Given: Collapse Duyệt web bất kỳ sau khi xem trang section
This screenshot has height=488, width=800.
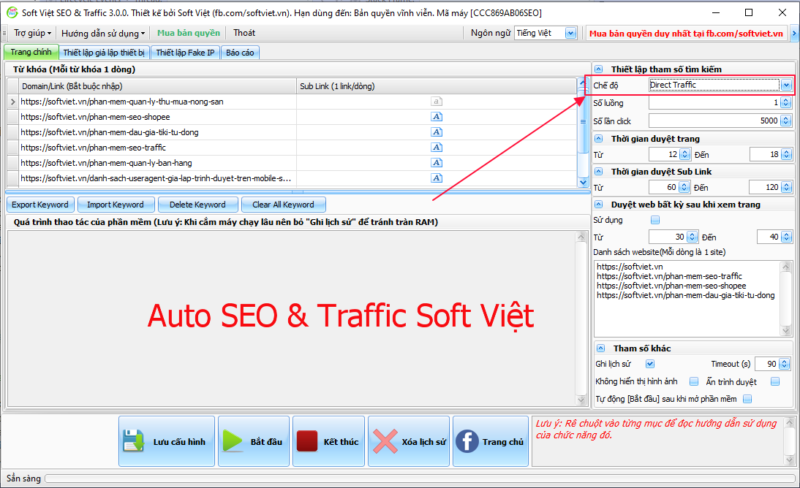Looking at the screenshot, I should tap(599, 204).
